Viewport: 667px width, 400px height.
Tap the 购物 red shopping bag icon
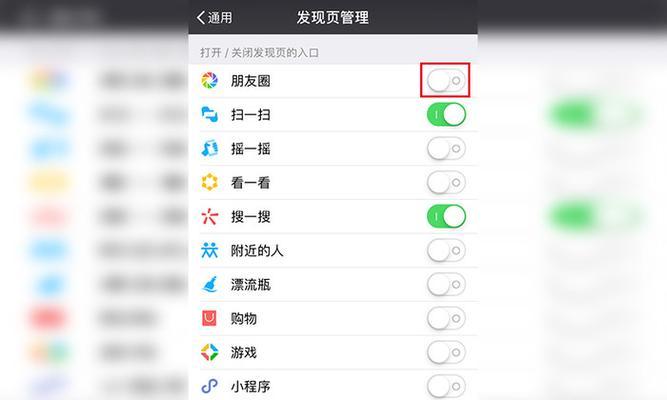[209, 318]
